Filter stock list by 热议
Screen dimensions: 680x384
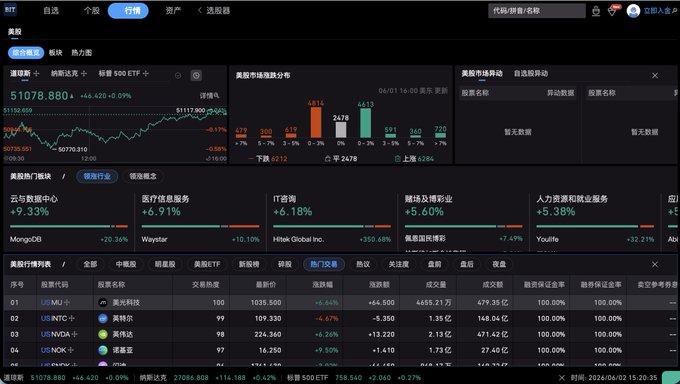tap(363, 264)
